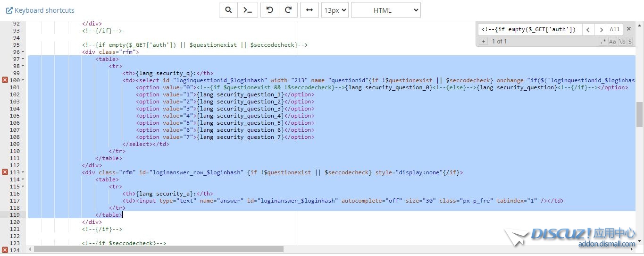644x256 pixels.
Task: Open the HTML language mode dropdown
Action: [385, 10]
